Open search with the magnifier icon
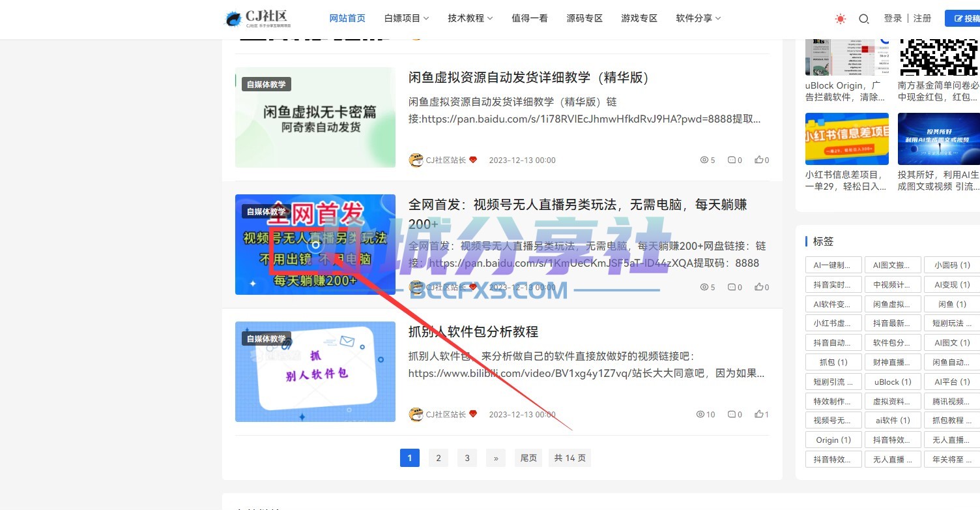The height and width of the screenshot is (510, 980). pos(864,19)
